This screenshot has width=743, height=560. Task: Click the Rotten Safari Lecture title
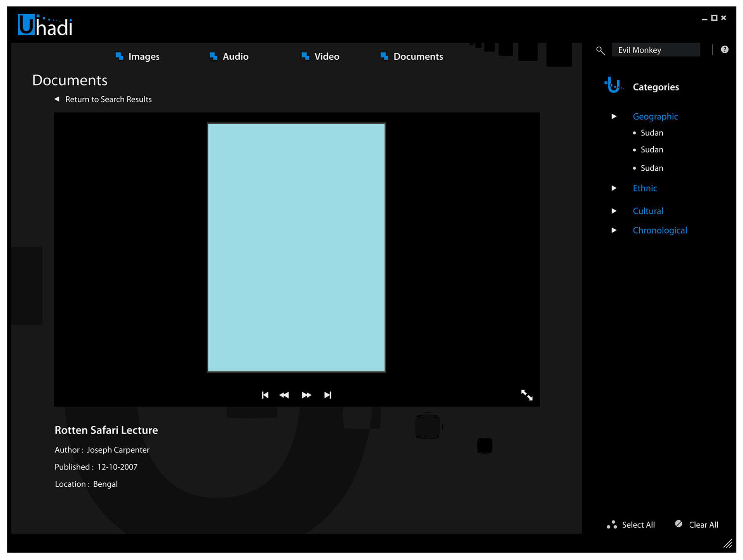click(106, 430)
